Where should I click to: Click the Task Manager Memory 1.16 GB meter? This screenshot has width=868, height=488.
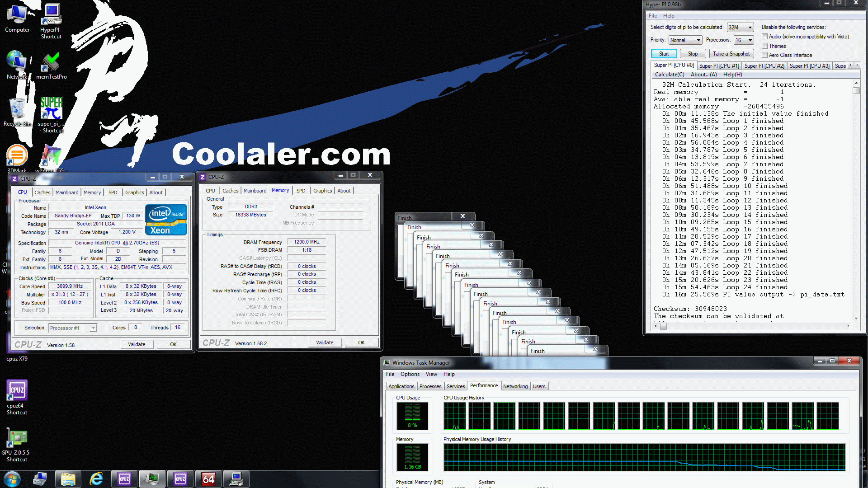[x=412, y=457]
